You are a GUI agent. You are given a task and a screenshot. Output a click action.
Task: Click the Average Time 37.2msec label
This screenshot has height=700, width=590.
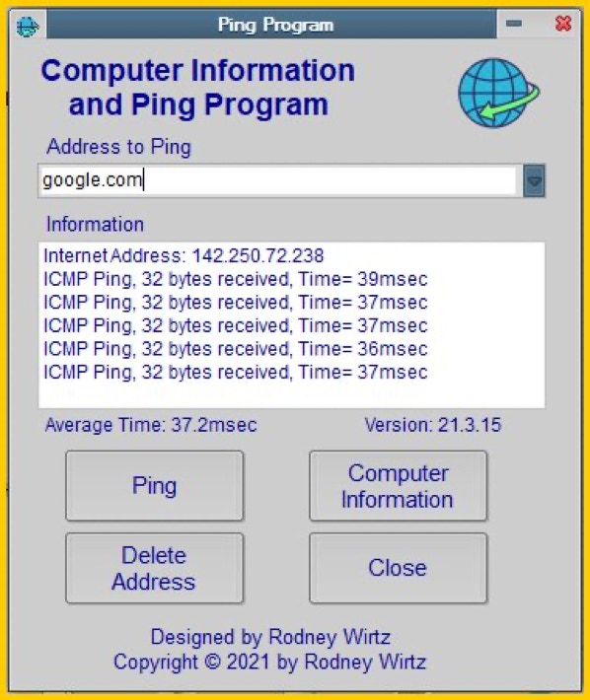pyautogui.click(x=151, y=425)
